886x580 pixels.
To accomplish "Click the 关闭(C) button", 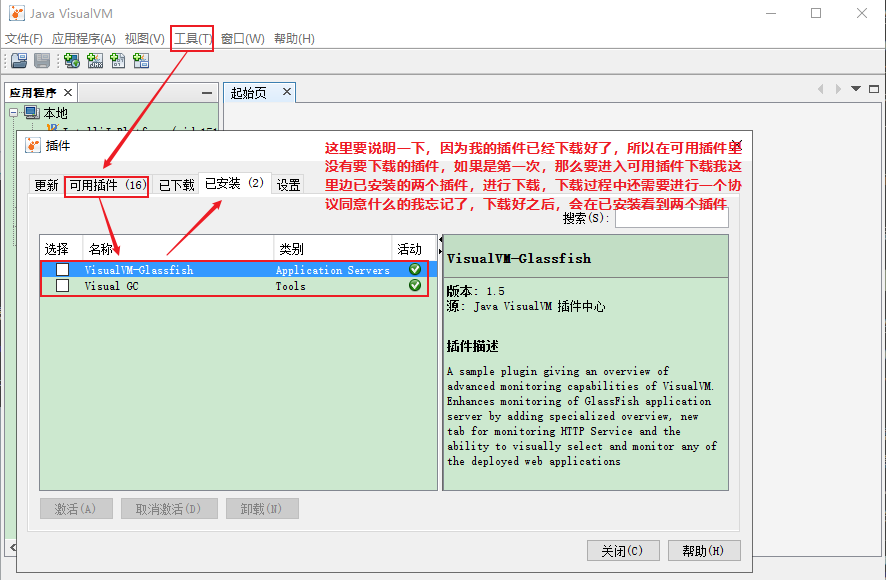I will pyautogui.click(x=623, y=551).
